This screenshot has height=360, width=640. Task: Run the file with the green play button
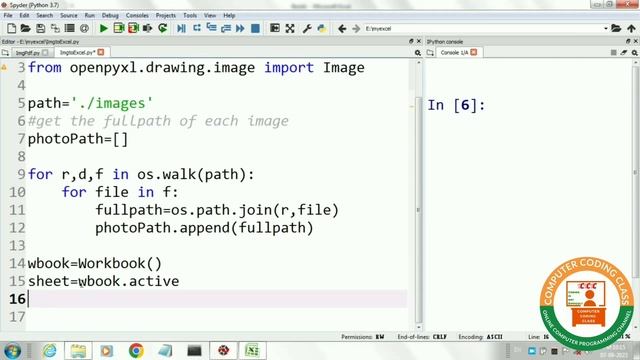click(104, 28)
